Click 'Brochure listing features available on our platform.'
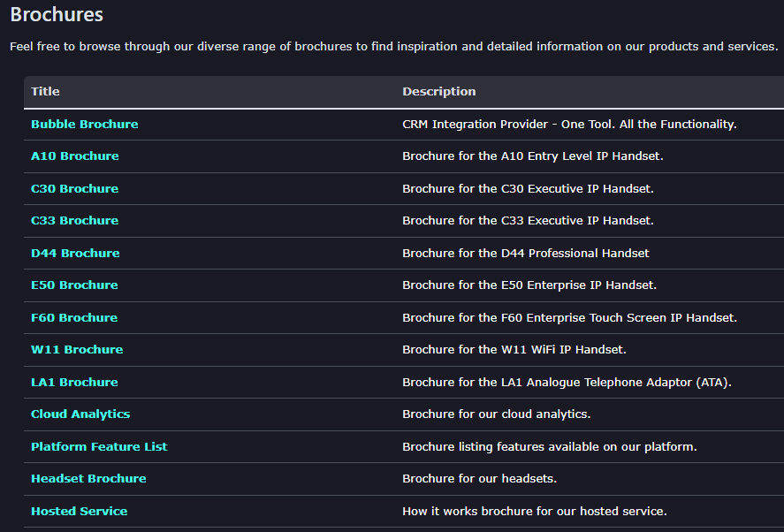 pyautogui.click(x=550, y=446)
